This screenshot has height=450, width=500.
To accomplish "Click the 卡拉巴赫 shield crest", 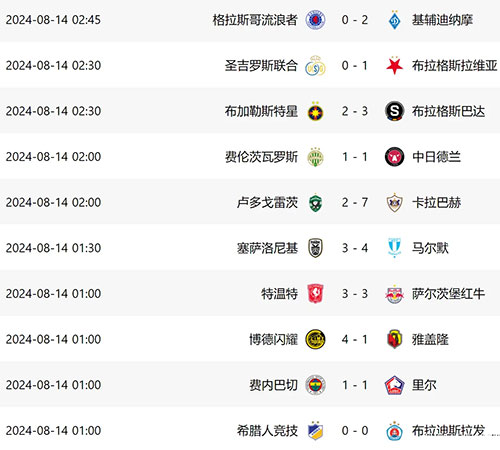I will (x=394, y=202).
